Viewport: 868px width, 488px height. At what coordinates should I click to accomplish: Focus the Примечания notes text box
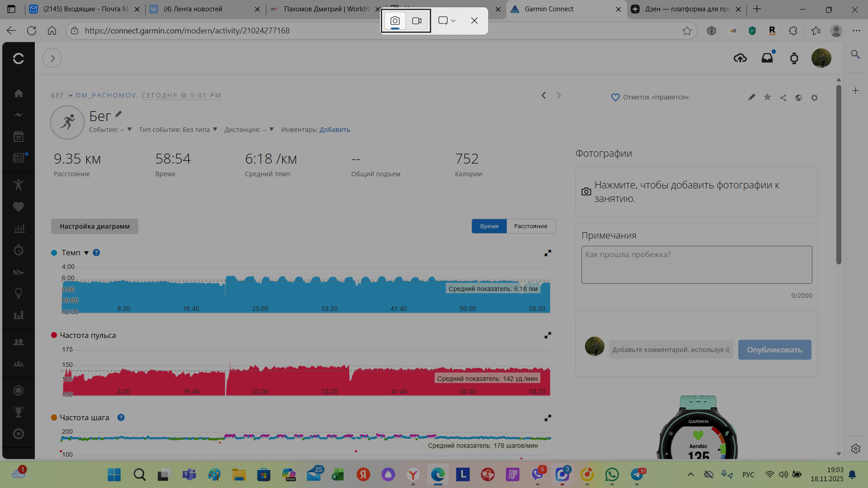697,265
